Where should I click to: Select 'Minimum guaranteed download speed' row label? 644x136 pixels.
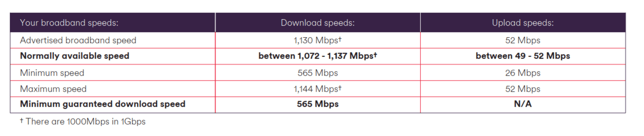pyautogui.click(x=103, y=104)
